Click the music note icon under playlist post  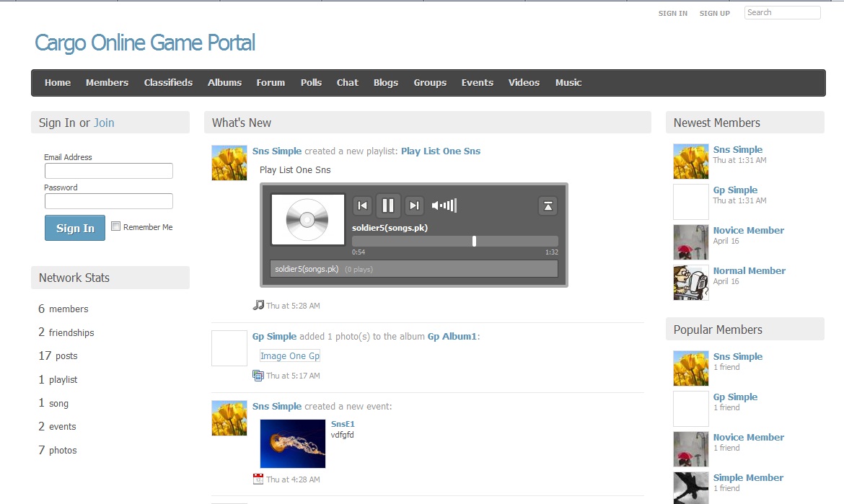258,305
